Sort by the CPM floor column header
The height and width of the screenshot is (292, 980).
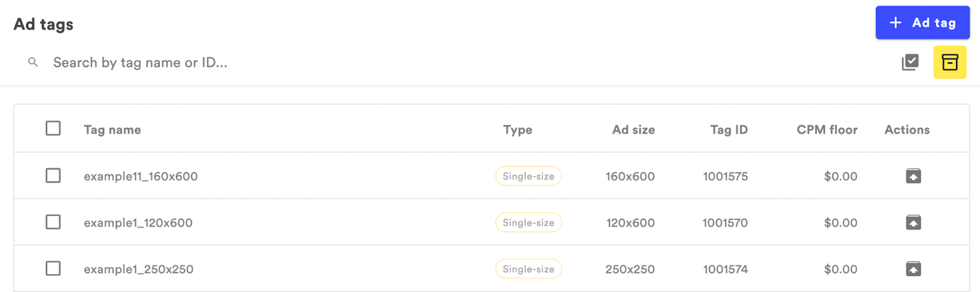coord(827,130)
